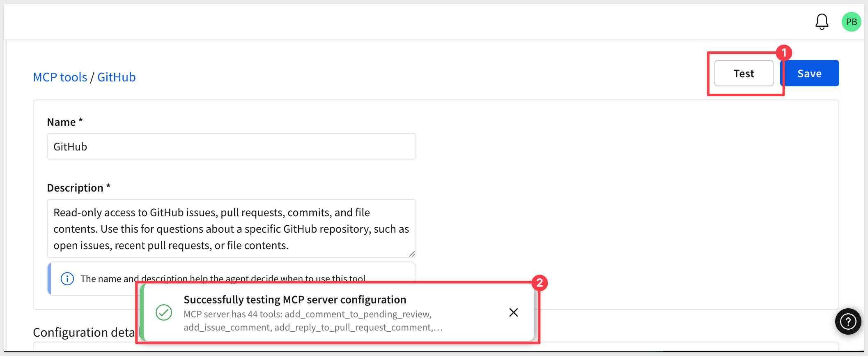
Task: Click the 'Successfully testing MCP server configuration' heading
Action: click(295, 300)
